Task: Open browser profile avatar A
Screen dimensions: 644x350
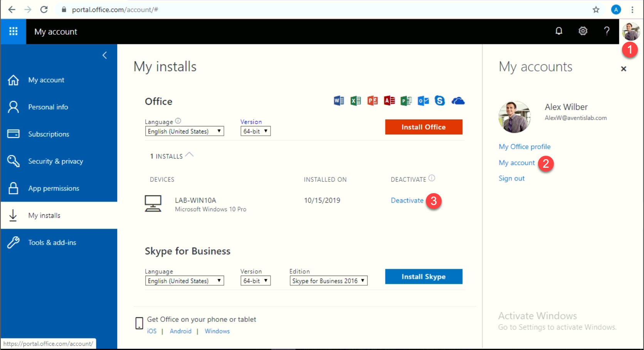Action: (x=616, y=10)
